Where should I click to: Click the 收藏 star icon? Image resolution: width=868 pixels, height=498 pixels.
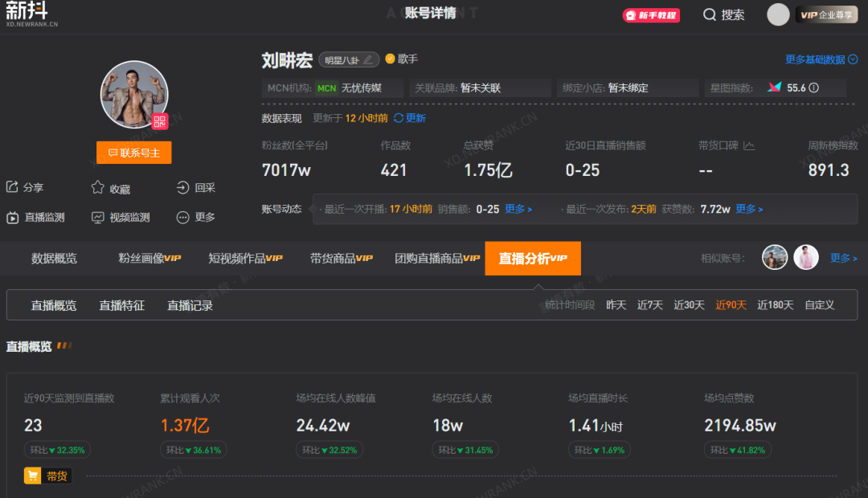(97, 188)
